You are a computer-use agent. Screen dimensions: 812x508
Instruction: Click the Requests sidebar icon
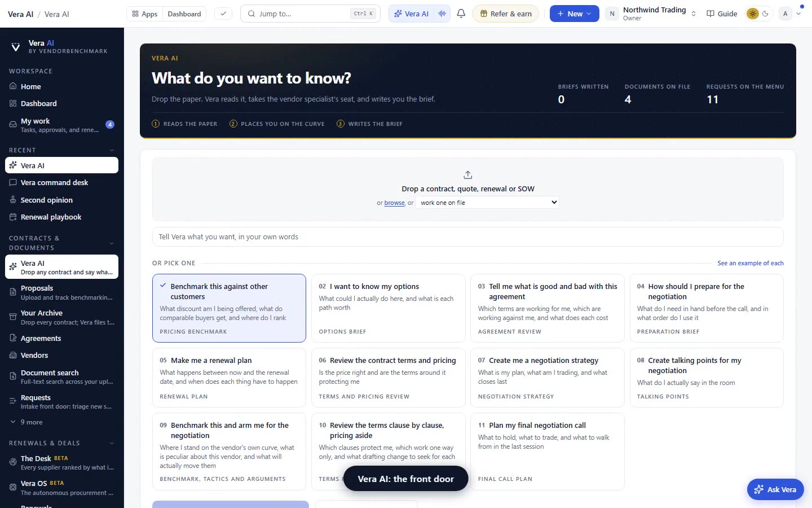coord(13,401)
